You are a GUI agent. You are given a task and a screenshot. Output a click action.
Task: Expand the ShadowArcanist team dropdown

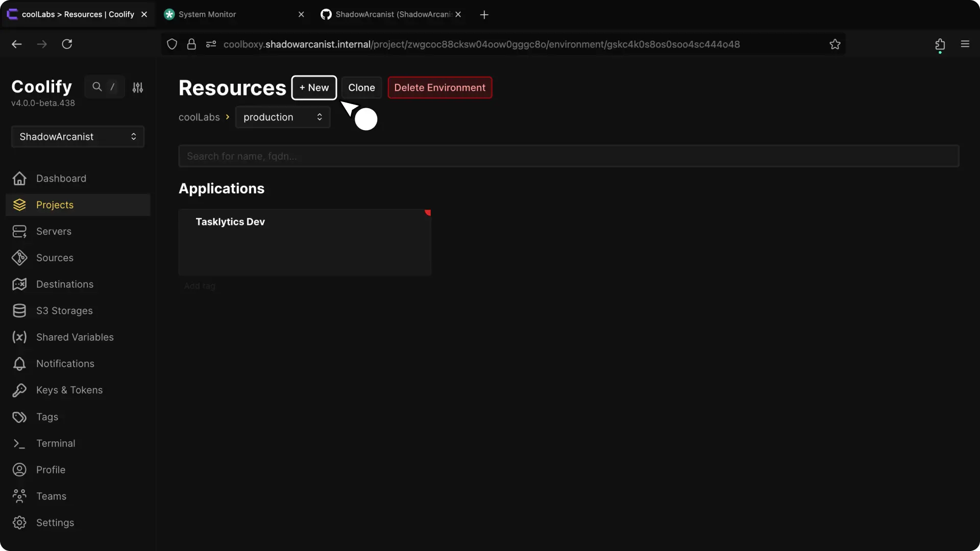78,137
